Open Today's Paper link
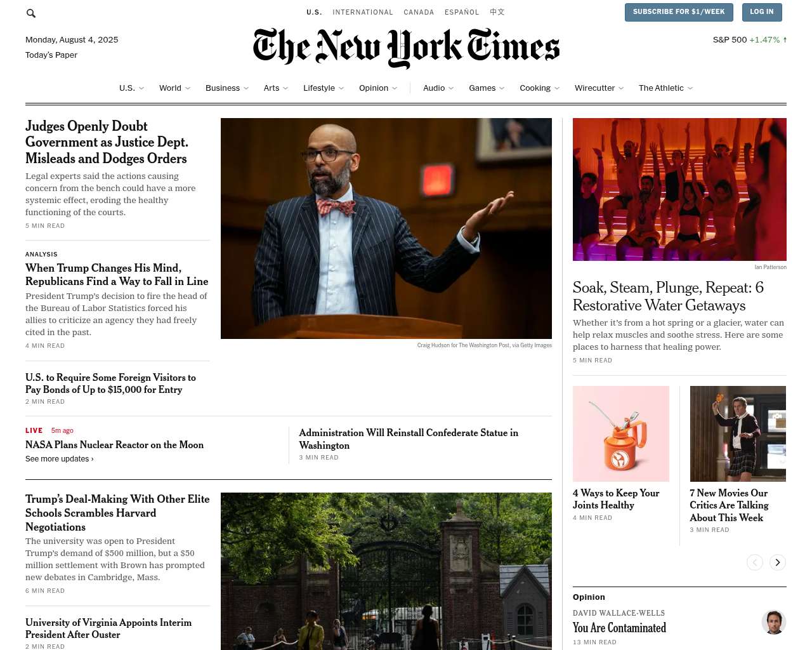The image size is (812, 650). 51,55
